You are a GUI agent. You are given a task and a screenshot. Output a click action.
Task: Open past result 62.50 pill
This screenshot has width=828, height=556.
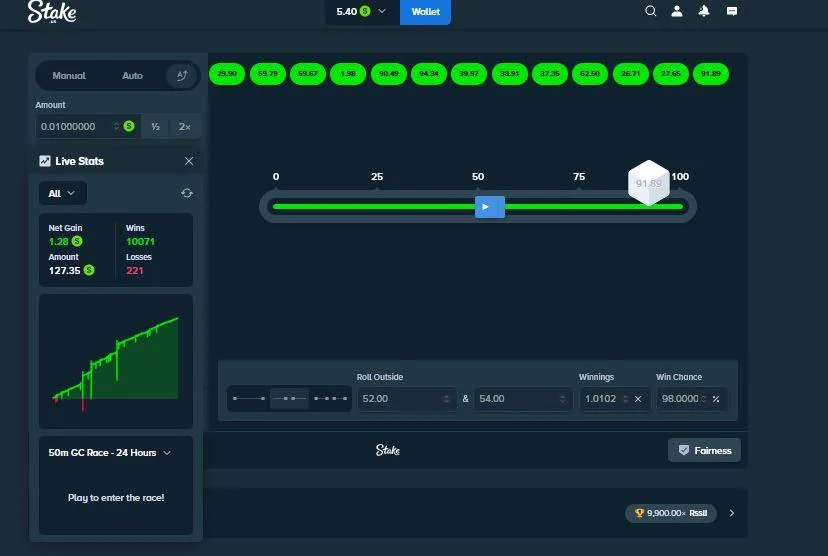[590, 73]
